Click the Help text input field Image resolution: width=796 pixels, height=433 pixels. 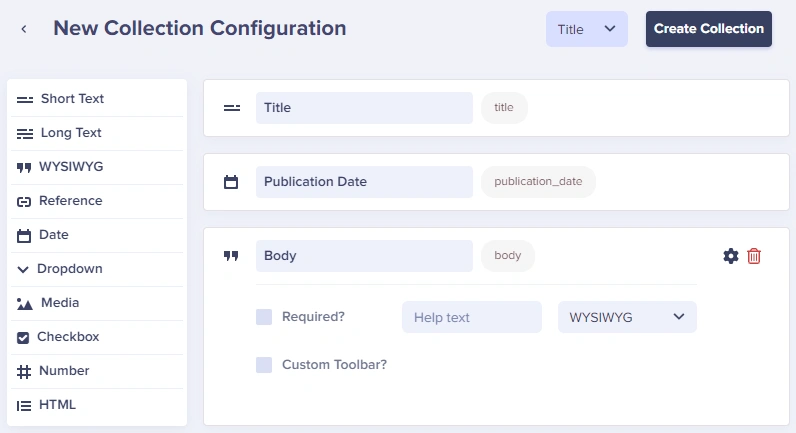click(x=472, y=317)
